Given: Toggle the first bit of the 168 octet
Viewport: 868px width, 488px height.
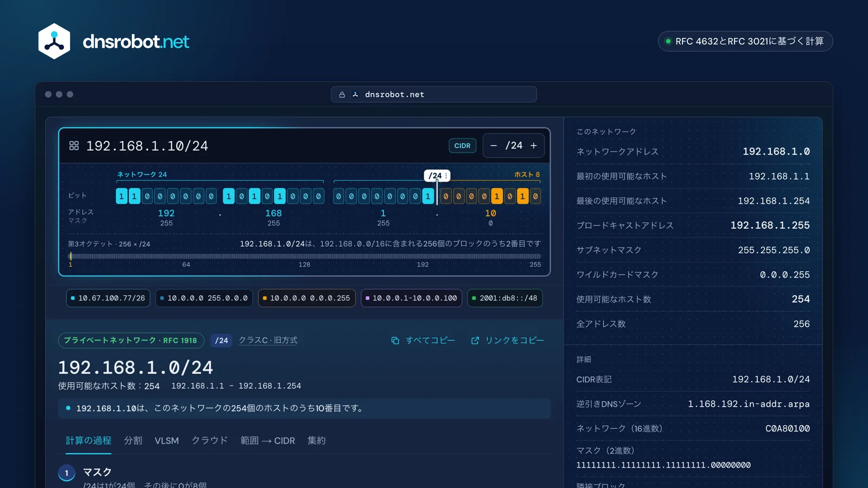Looking at the screenshot, I should point(229,196).
